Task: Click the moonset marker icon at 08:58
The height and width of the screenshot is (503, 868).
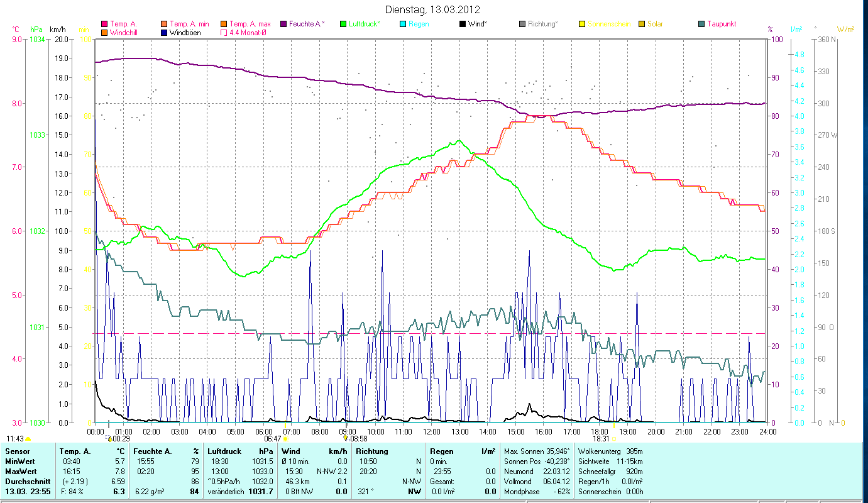Action: [x=346, y=438]
